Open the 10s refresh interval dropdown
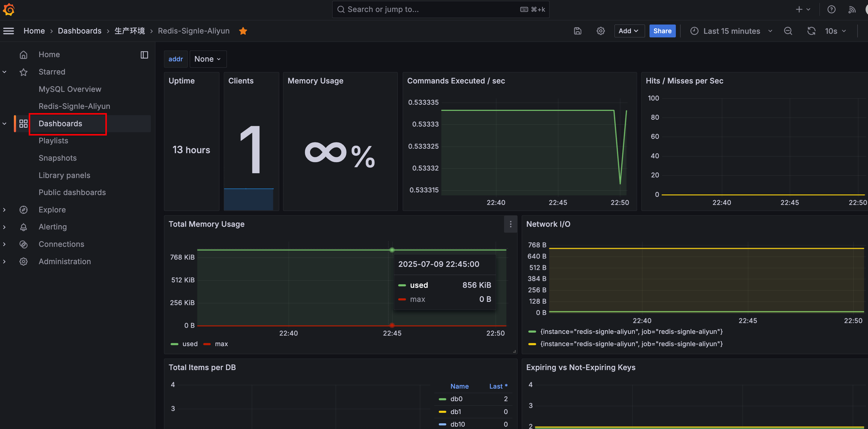Screen dimensions: 868x429 pyautogui.click(x=836, y=31)
